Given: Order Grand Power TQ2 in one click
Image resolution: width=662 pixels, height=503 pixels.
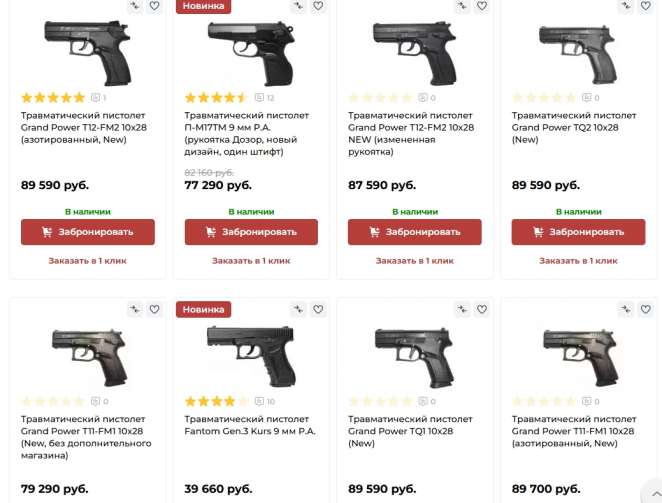Looking at the screenshot, I should pyautogui.click(x=579, y=261).
